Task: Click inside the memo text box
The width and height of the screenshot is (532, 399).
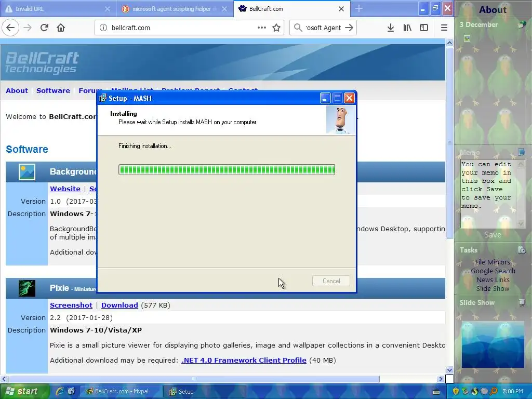Action: point(488,194)
